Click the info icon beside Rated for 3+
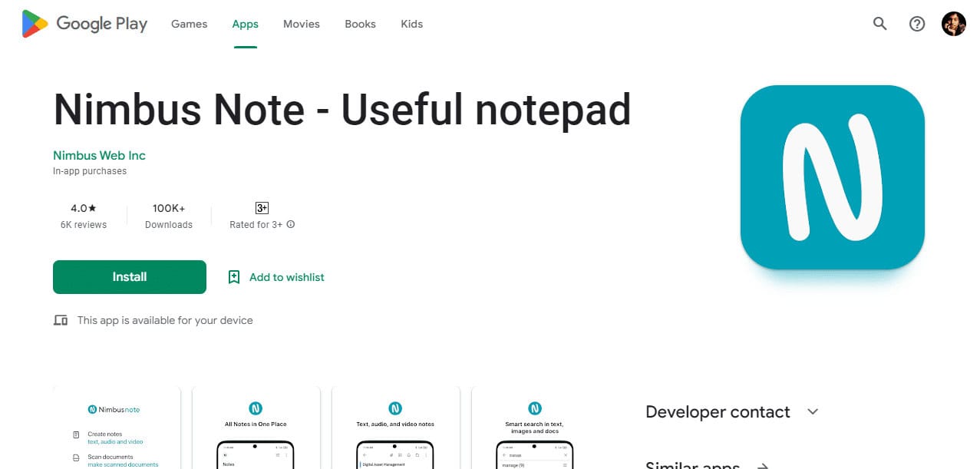The width and height of the screenshot is (980, 469). pyautogui.click(x=291, y=225)
